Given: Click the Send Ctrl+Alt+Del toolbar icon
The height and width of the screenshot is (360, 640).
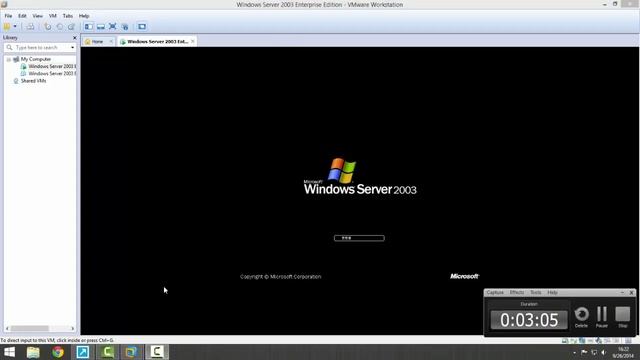Looking at the screenshot, I should [31, 27].
